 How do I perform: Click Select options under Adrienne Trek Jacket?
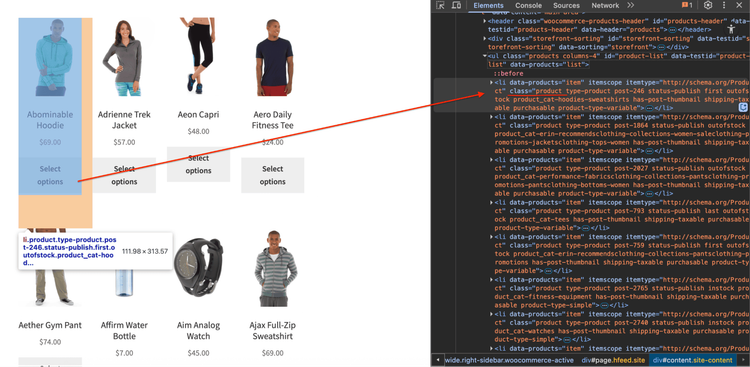pyautogui.click(x=124, y=175)
